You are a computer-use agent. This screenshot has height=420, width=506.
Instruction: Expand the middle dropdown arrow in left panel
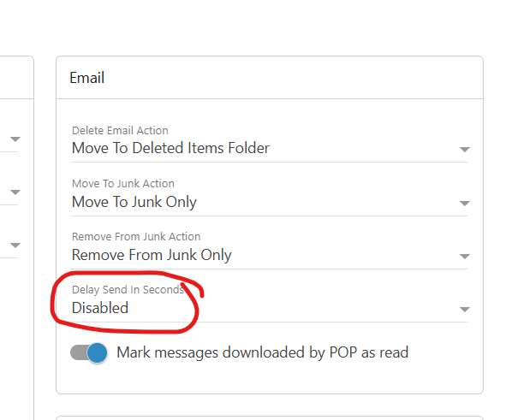click(15, 192)
